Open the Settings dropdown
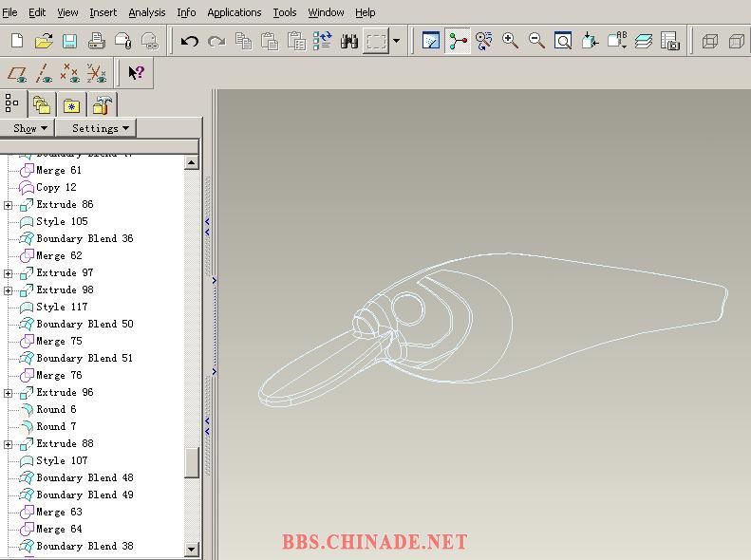Screen dimensions: 751x560 pos(100,128)
